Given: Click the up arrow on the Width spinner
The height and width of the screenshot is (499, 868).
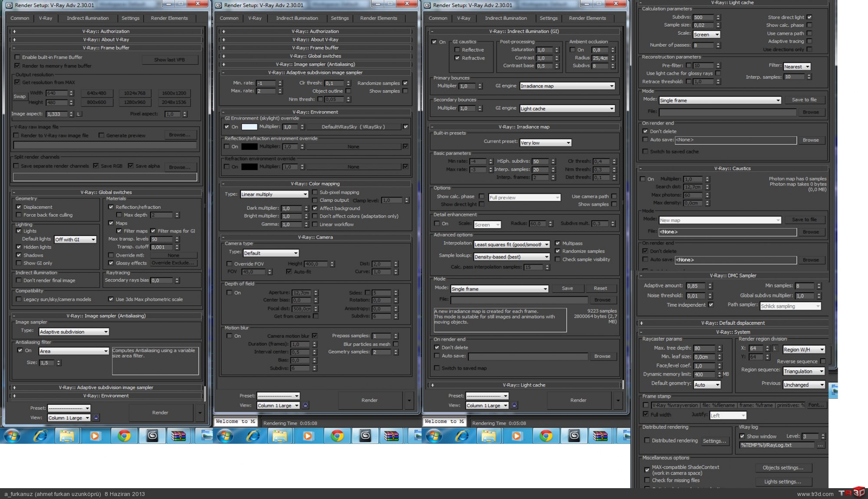Looking at the screenshot, I should tap(71, 92).
